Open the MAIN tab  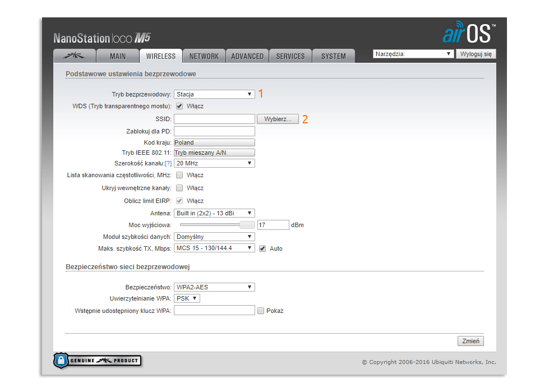pyautogui.click(x=118, y=56)
